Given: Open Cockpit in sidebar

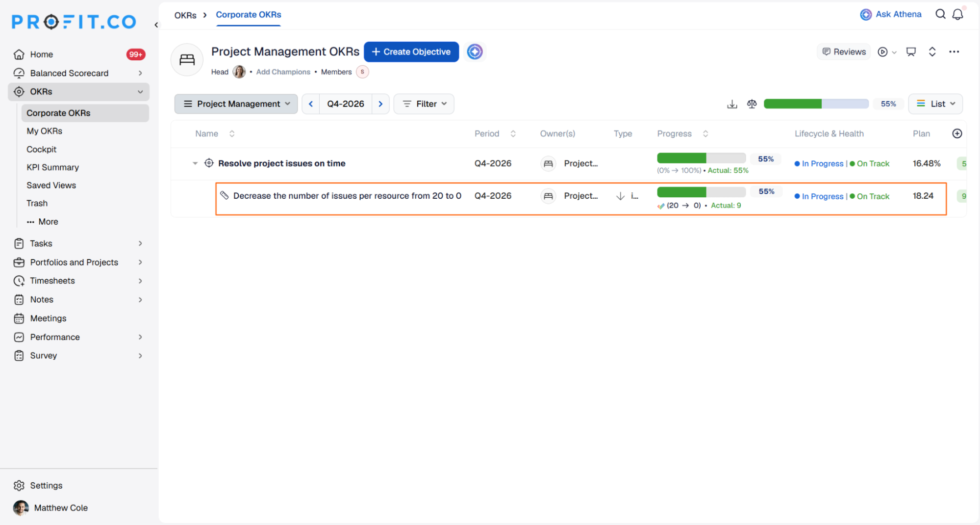Looking at the screenshot, I should [41, 149].
